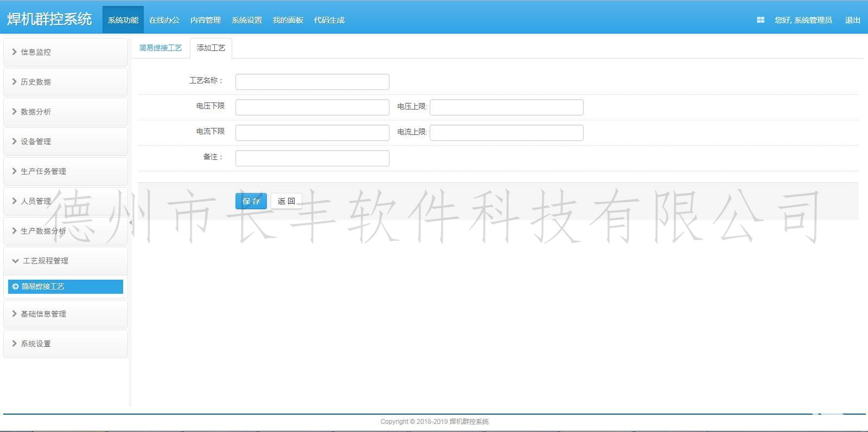
Task: Open the 内容管理 top menu
Action: [x=206, y=20]
